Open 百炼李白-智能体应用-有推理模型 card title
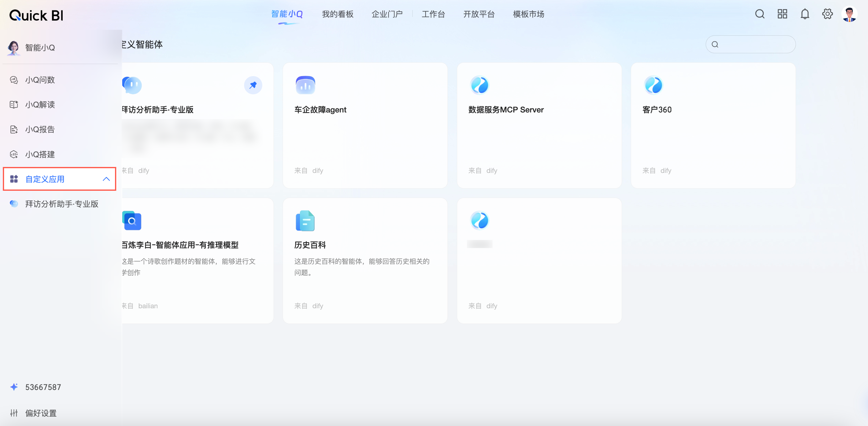The width and height of the screenshot is (868, 426). click(180, 245)
